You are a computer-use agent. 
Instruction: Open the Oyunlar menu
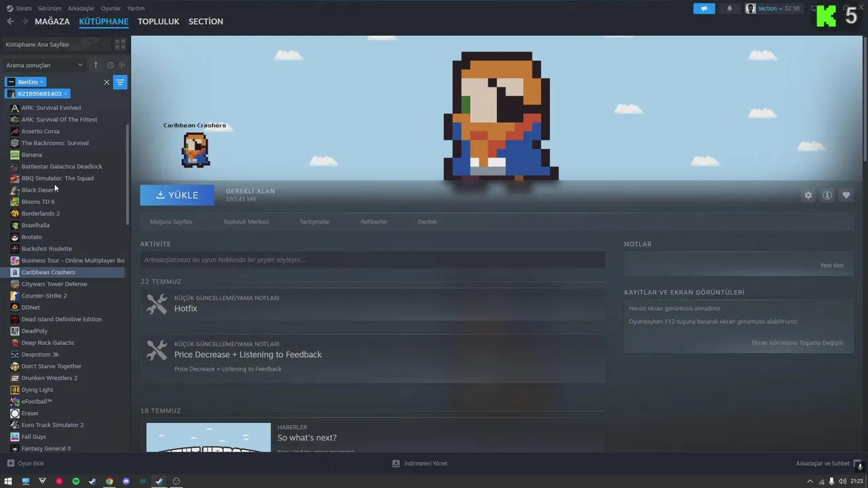111,8
